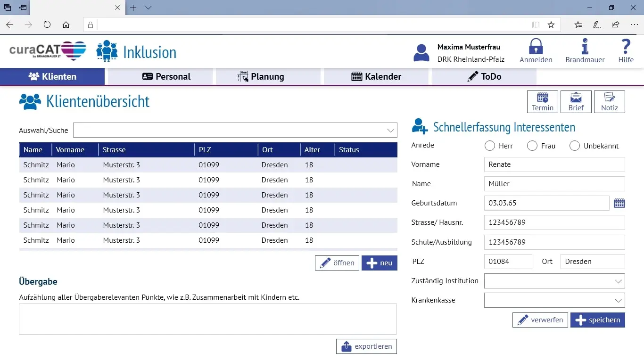Select Herr salutation radio button
The image size is (644, 361).
[x=489, y=146]
